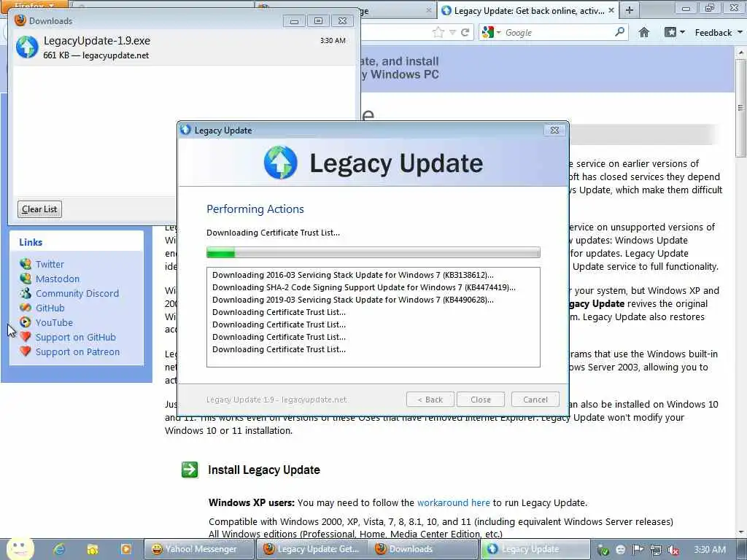
Task: Click the Twitter link icon in Links
Action: click(x=26, y=264)
